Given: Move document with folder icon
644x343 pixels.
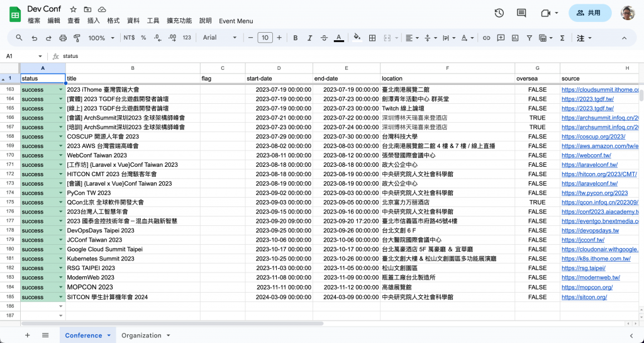Looking at the screenshot, I should pos(87,9).
